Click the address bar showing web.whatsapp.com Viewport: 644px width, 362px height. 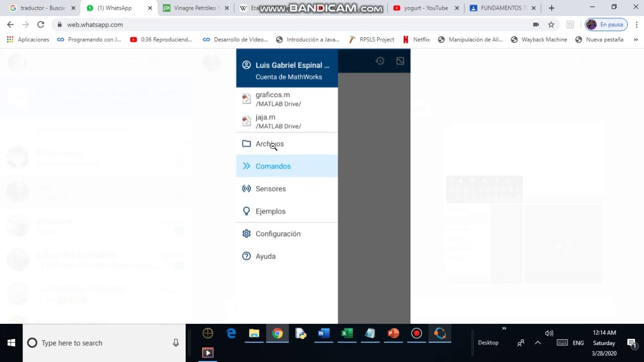pos(292,25)
